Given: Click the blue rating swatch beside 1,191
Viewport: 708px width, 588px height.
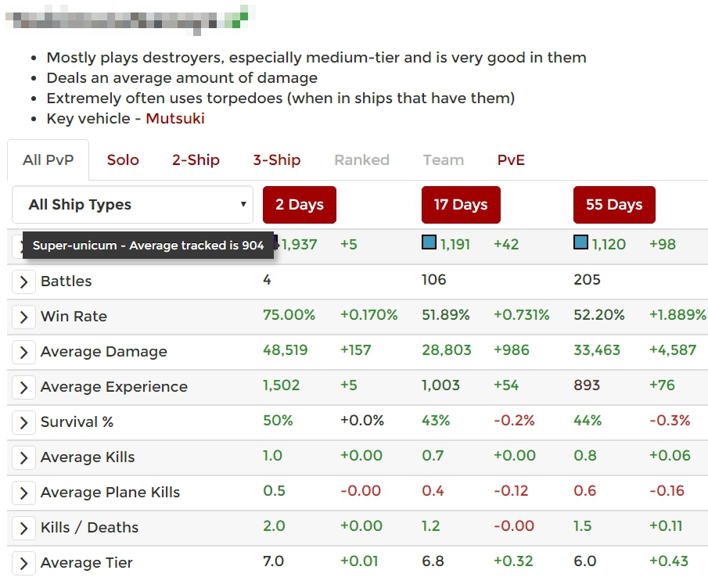Looking at the screenshot, I should 429,243.
